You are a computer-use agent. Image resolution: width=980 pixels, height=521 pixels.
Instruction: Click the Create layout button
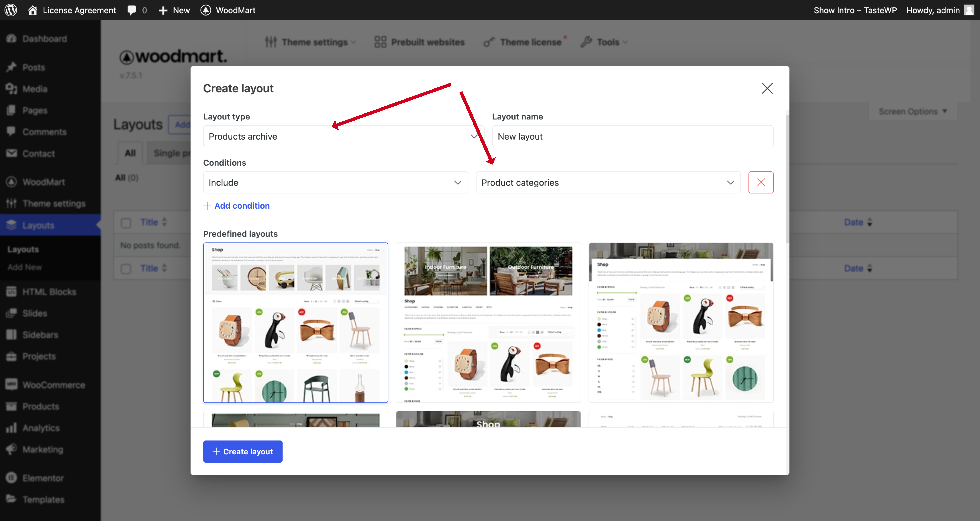243,451
